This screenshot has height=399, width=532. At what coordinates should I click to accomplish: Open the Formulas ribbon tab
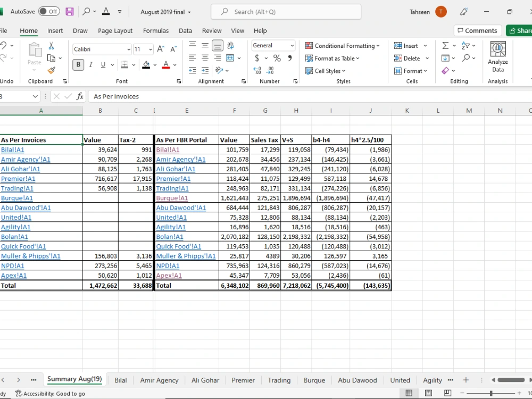[156, 30]
